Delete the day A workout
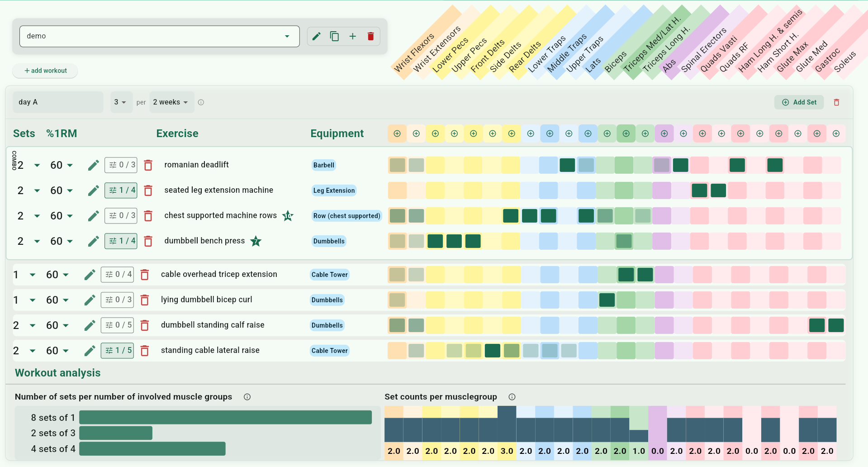Image resolution: width=868 pixels, height=467 pixels. [836, 102]
